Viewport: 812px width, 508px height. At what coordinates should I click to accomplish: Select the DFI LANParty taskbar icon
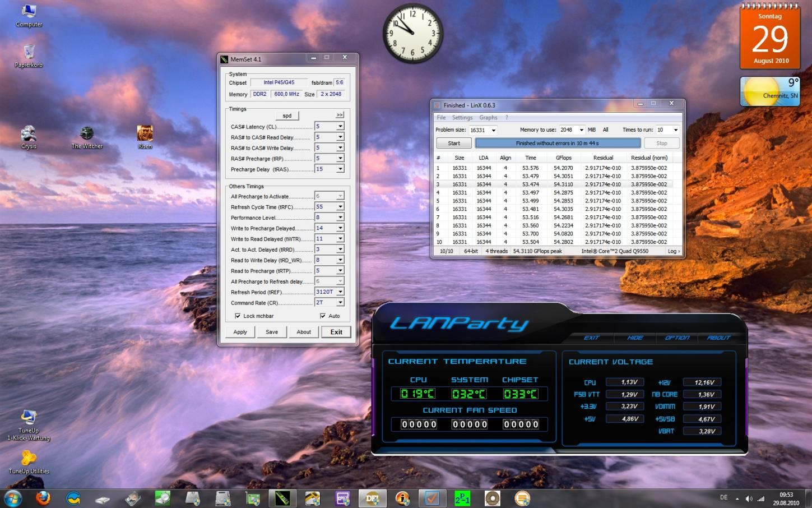point(373,498)
